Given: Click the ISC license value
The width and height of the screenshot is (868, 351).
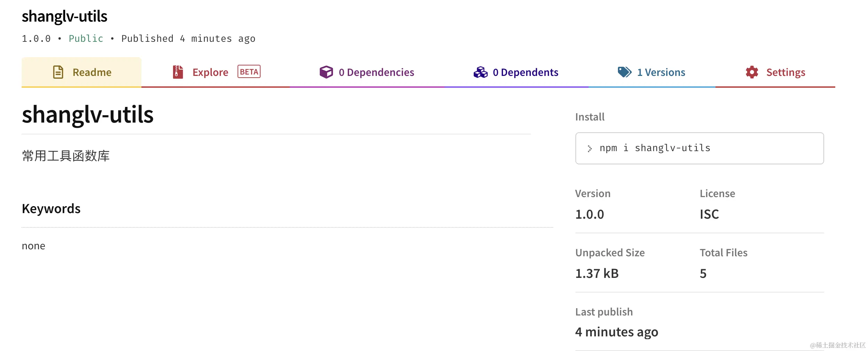Looking at the screenshot, I should (710, 214).
